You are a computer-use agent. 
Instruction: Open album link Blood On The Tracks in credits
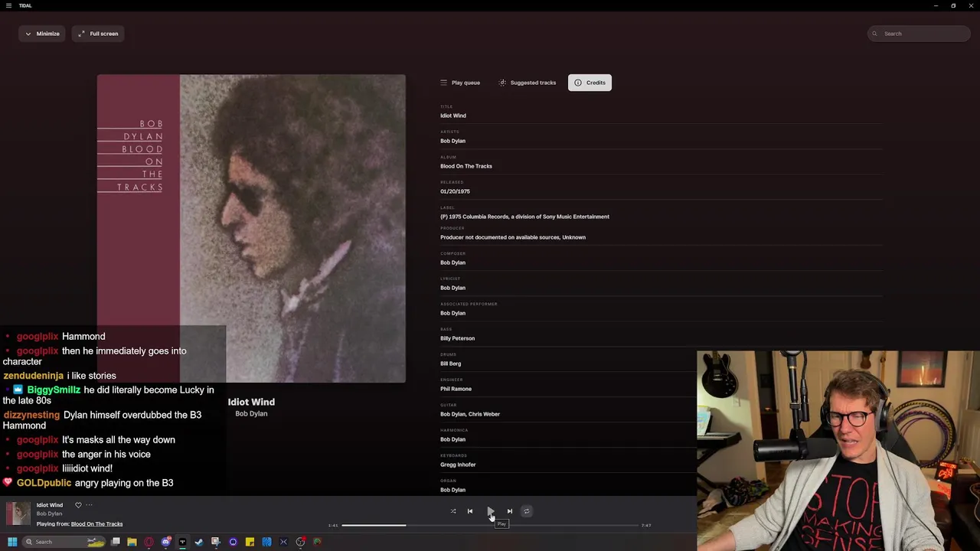[x=465, y=166]
